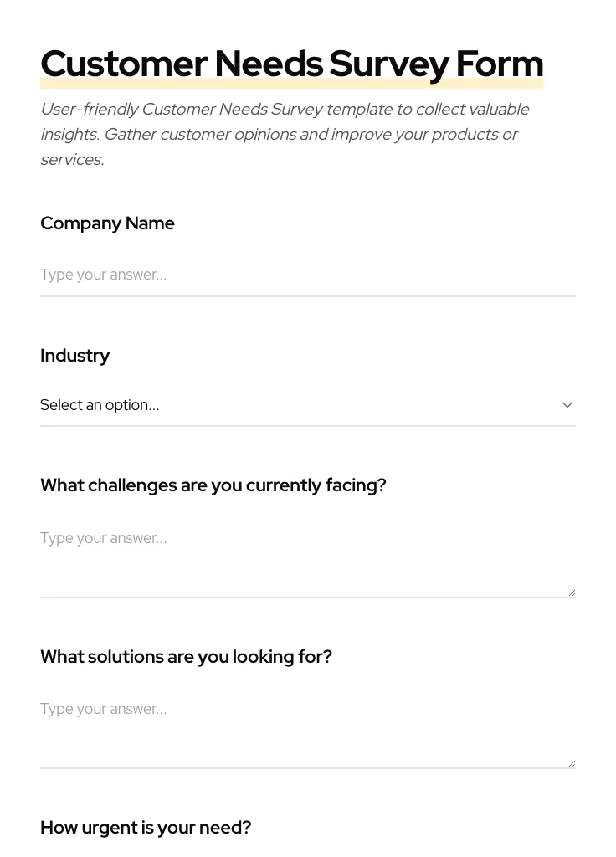
Task: Click the underline below the Industry dropdown
Action: click(x=308, y=426)
